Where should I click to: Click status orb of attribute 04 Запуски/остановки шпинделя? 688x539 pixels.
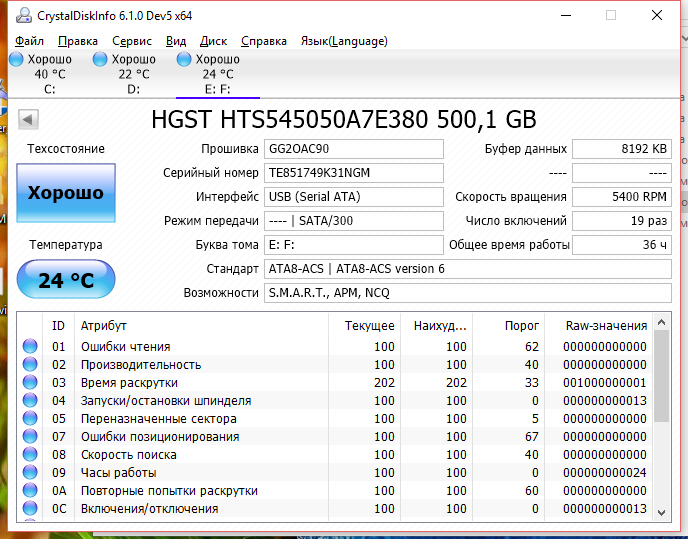point(30,400)
